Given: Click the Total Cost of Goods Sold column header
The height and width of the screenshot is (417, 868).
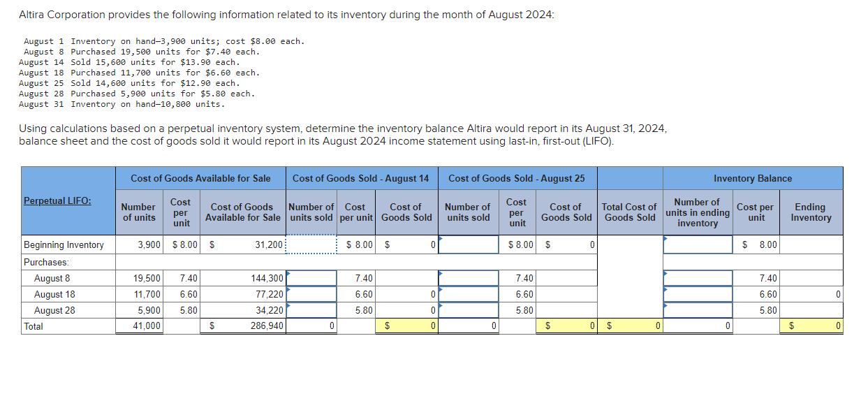Looking at the screenshot, I should 630,212.
